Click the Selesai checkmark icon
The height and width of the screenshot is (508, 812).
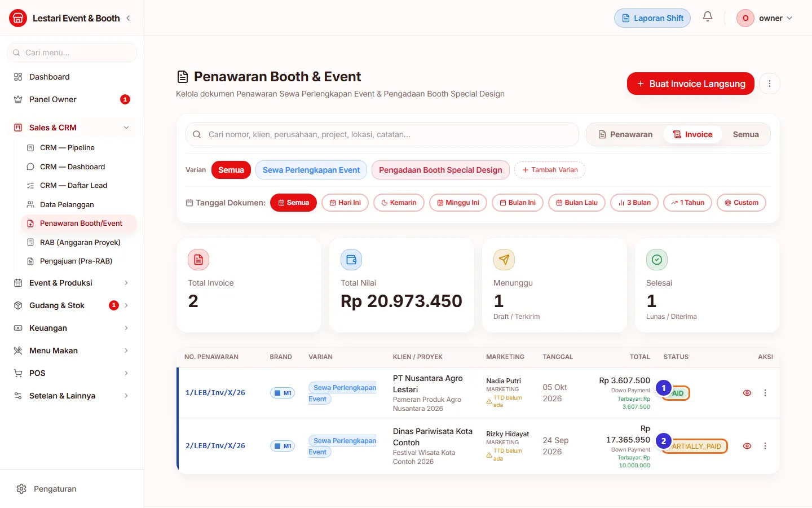click(657, 260)
